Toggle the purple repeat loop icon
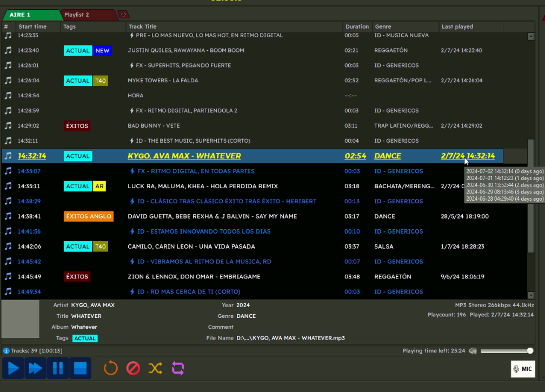The height and width of the screenshot is (392, 545). coord(178,368)
